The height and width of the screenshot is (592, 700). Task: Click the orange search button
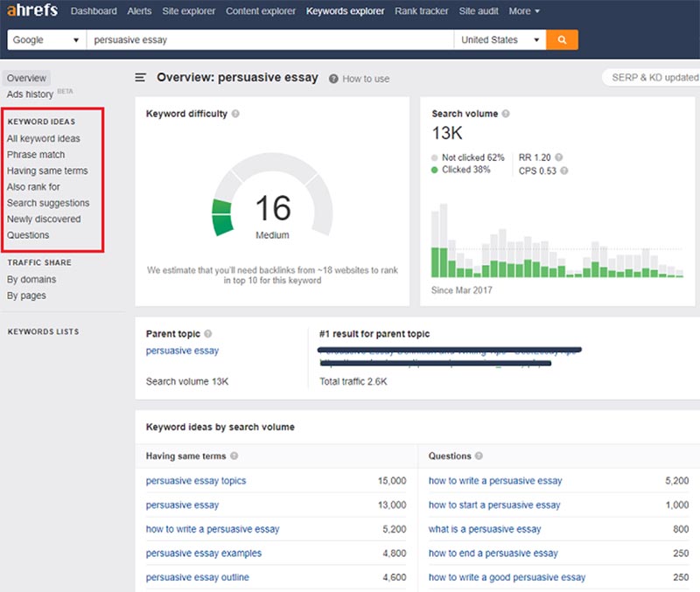[x=562, y=39]
